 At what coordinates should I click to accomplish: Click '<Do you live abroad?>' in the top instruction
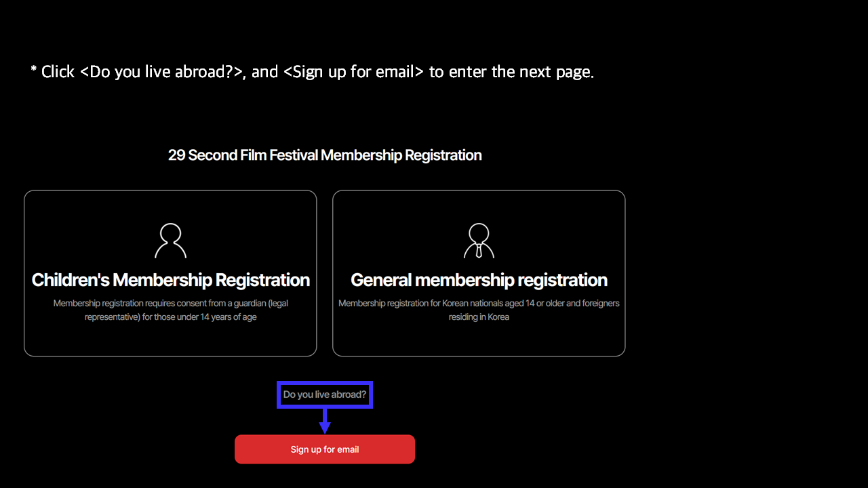tap(161, 72)
